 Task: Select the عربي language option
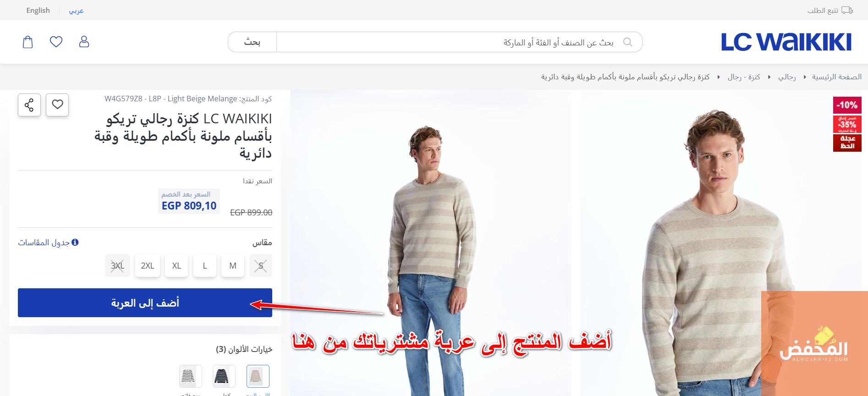76,10
